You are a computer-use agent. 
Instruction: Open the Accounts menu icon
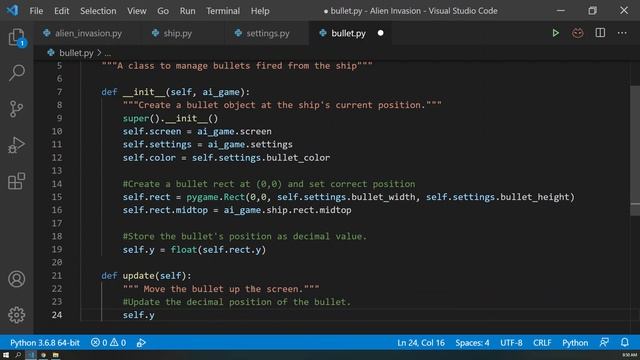[x=17, y=279]
